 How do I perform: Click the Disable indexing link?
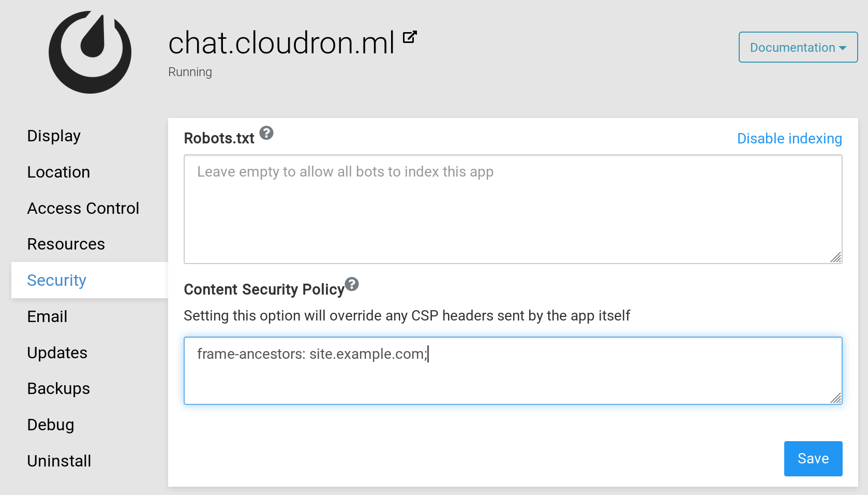(789, 138)
